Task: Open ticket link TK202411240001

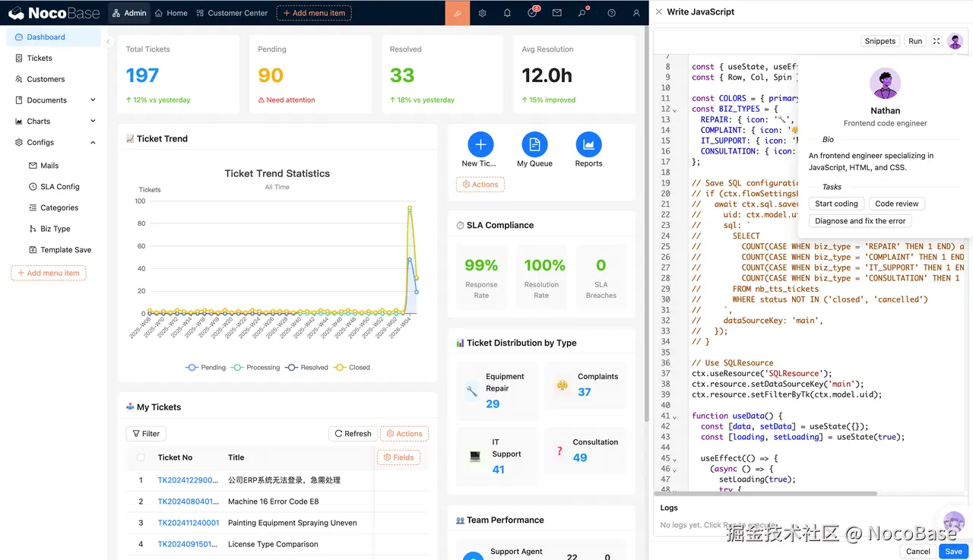Action: [189, 523]
